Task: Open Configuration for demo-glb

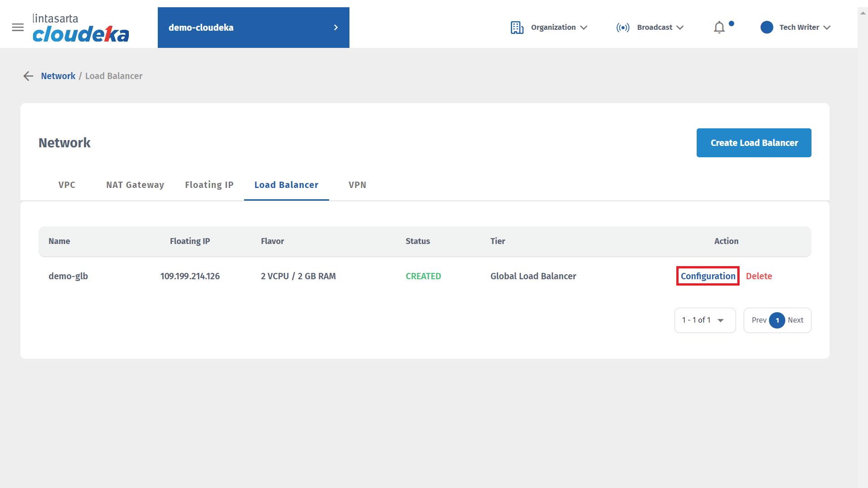Action: pos(708,276)
